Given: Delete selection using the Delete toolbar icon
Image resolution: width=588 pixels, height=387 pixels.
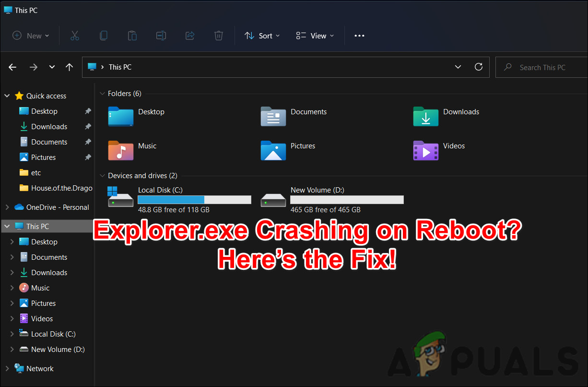Looking at the screenshot, I should (x=219, y=36).
